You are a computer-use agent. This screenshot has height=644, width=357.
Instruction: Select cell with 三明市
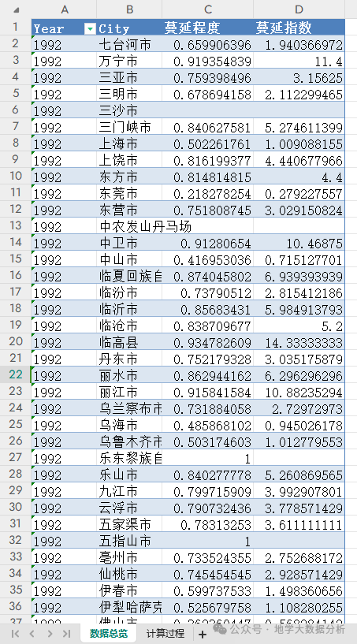(129, 94)
